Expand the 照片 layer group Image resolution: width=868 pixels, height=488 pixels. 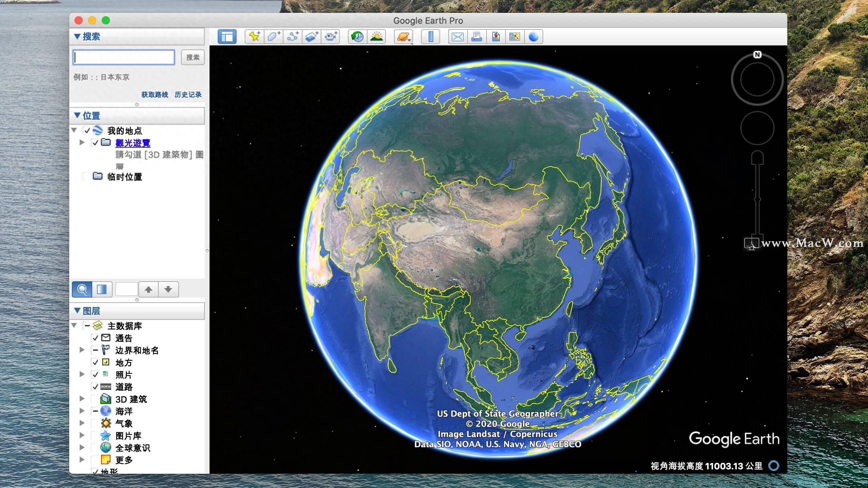82,374
